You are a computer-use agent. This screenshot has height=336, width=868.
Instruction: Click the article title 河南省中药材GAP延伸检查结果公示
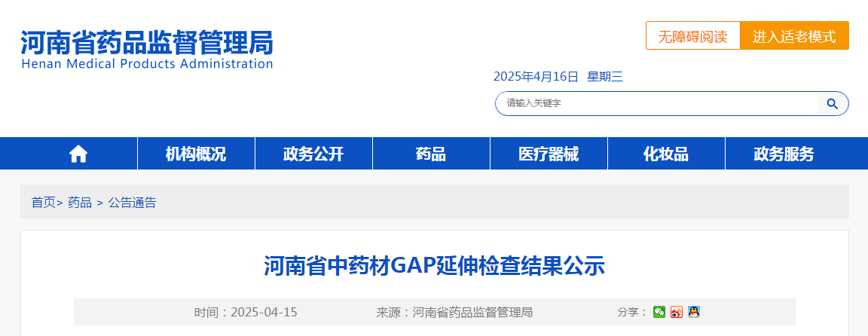[434, 266]
